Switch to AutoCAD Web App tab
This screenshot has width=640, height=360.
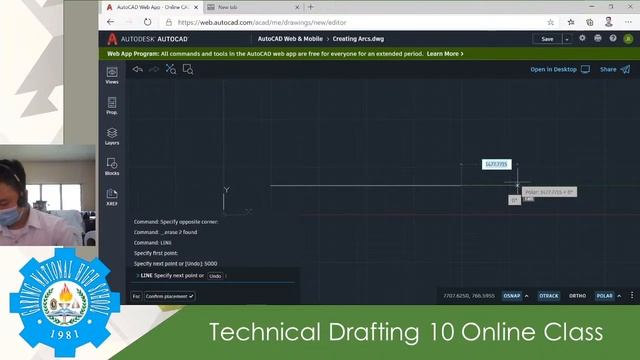pos(152,7)
